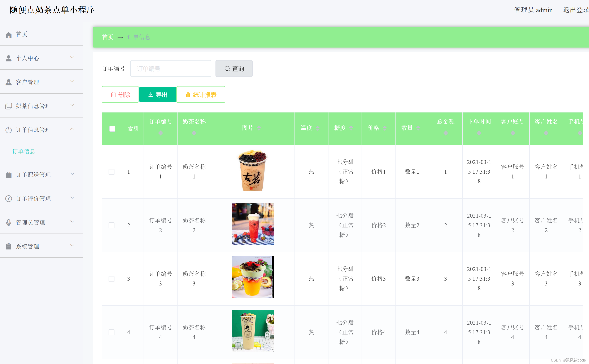Go to the 首页 breadcrumb link
Screen dimensions: 589x364
click(x=108, y=37)
